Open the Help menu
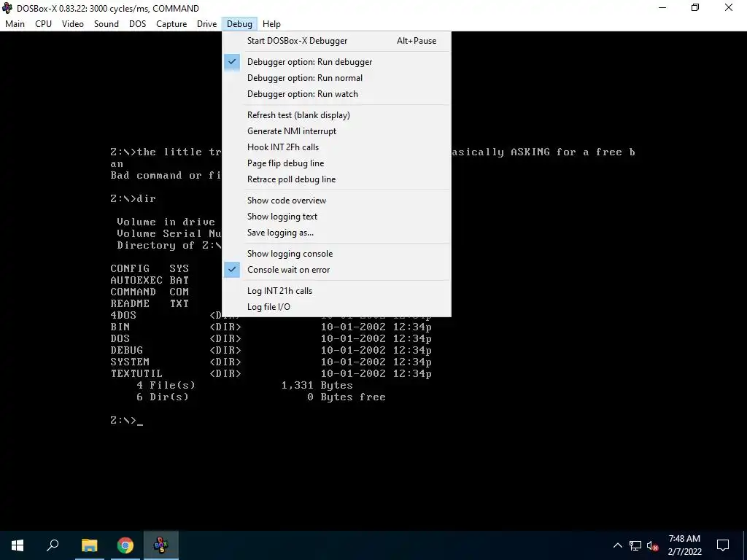This screenshot has height=560, width=747. [x=271, y=24]
